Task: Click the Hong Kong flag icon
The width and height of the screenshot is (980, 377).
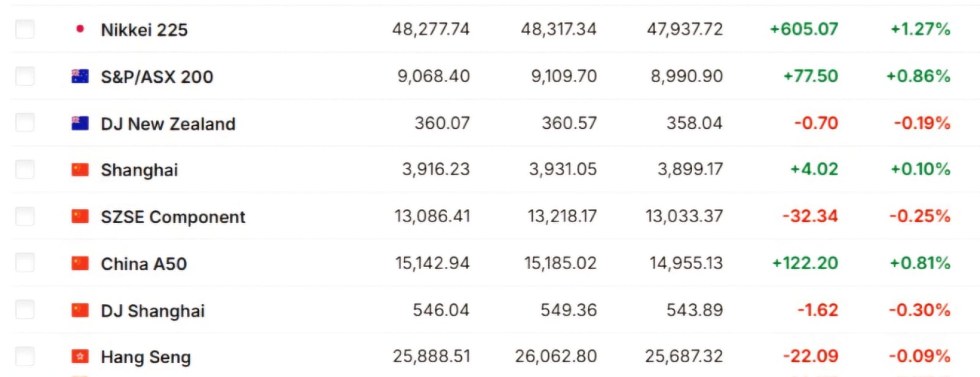Action: click(x=80, y=357)
